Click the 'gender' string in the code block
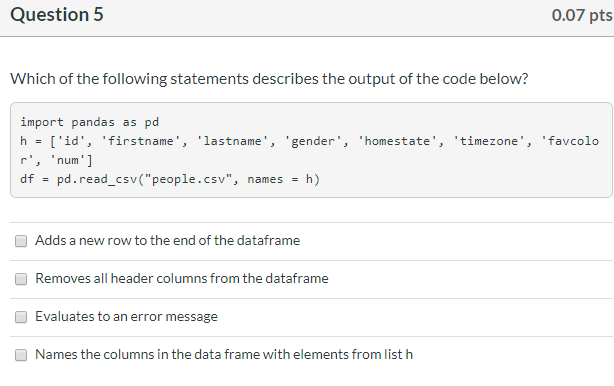The height and width of the screenshot is (386, 614). click(x=313, y=141)
